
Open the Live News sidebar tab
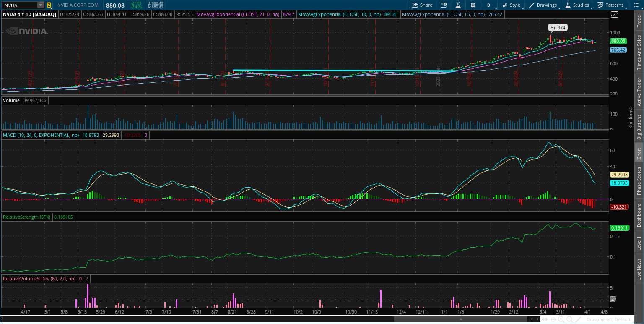point(639,269)
